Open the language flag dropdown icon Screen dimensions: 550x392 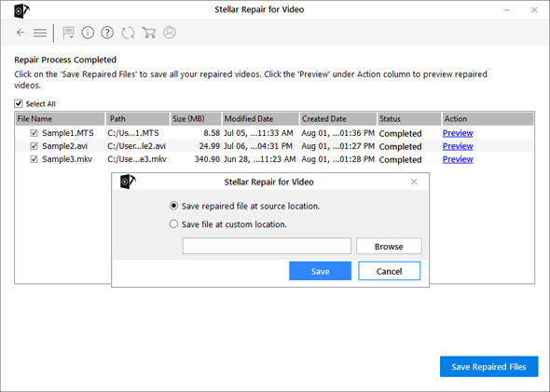[x=68, y=33]
